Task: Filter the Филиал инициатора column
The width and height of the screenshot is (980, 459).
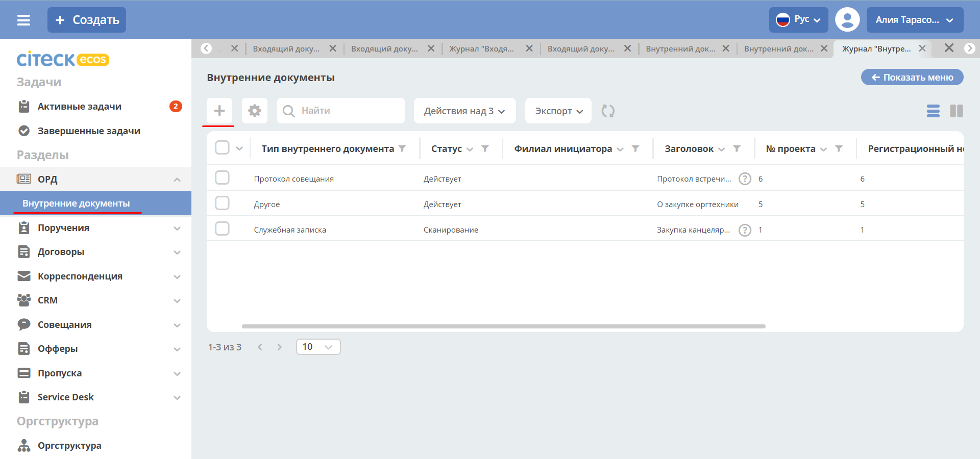Action: pos(635,148)
